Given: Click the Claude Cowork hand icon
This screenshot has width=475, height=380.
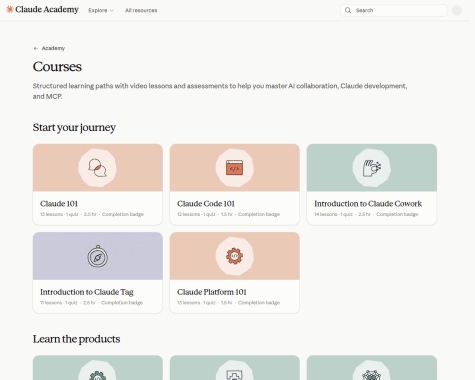Looking at the screenshot, I should pos(372,168).
